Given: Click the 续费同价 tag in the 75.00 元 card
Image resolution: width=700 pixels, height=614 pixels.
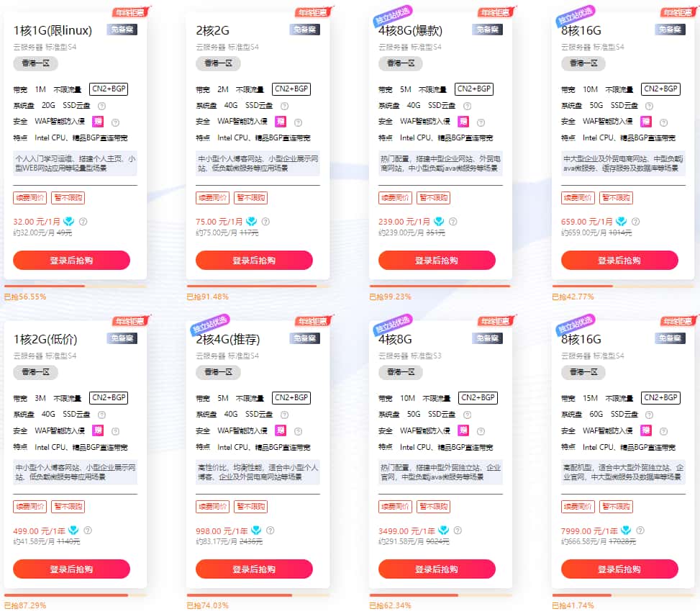Looking at the screenshot, I should [x=212, y=198].
